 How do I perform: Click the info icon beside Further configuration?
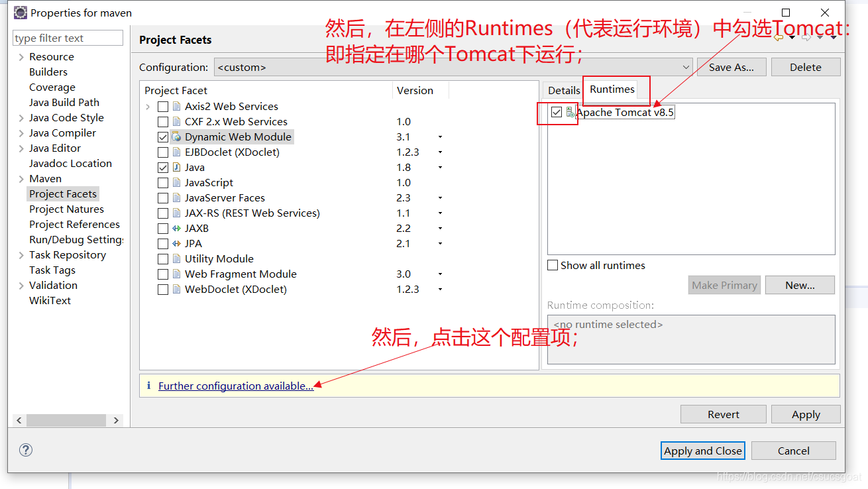[149, 386]
